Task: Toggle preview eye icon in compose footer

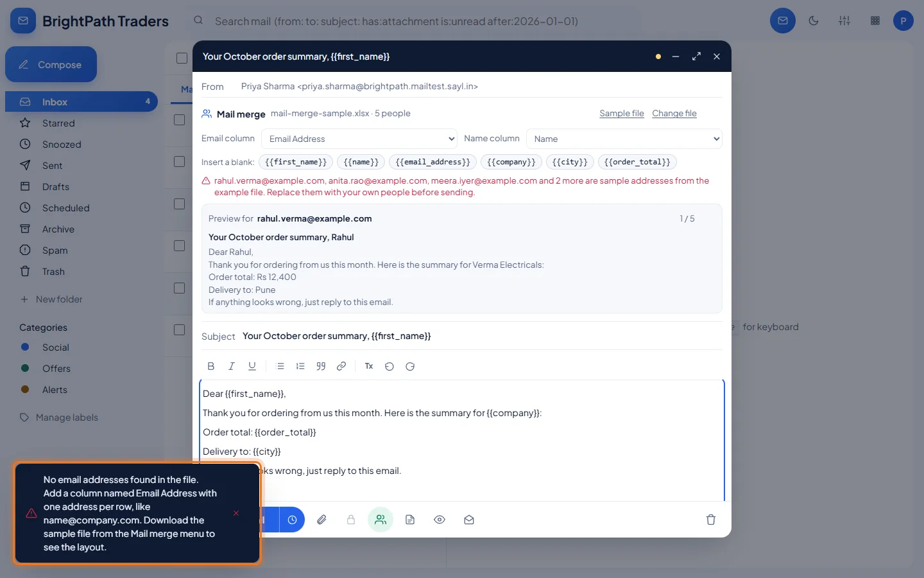Action: (x=440, y=520)
